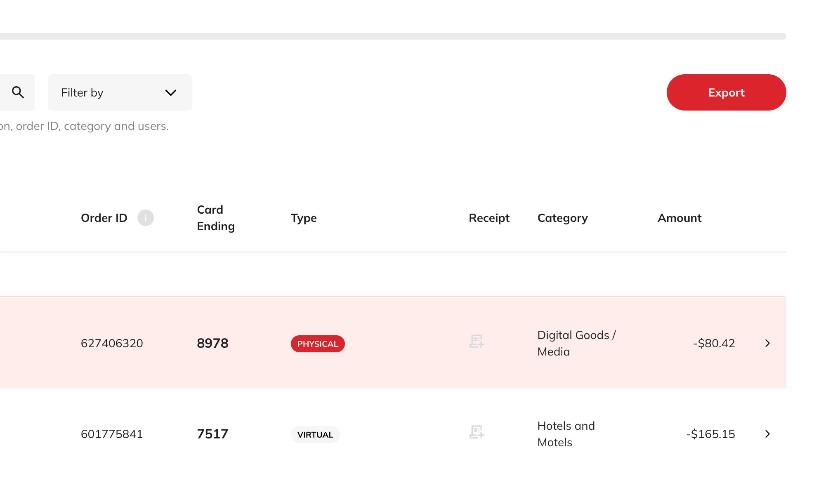
Task: Expand the -$165.15 transaction chevron
Action: [767, 434]
